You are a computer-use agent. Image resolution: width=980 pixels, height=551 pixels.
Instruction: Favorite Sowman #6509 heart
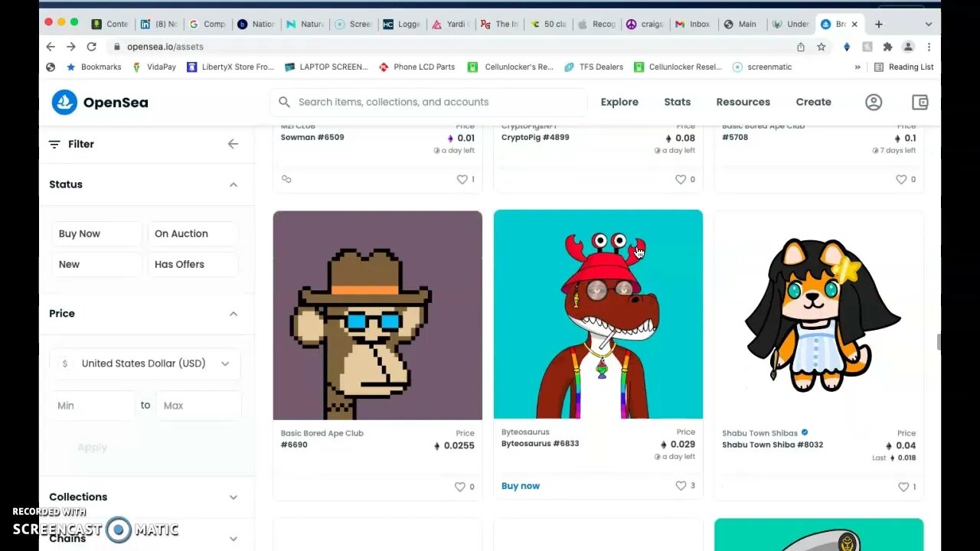[462, 179]
